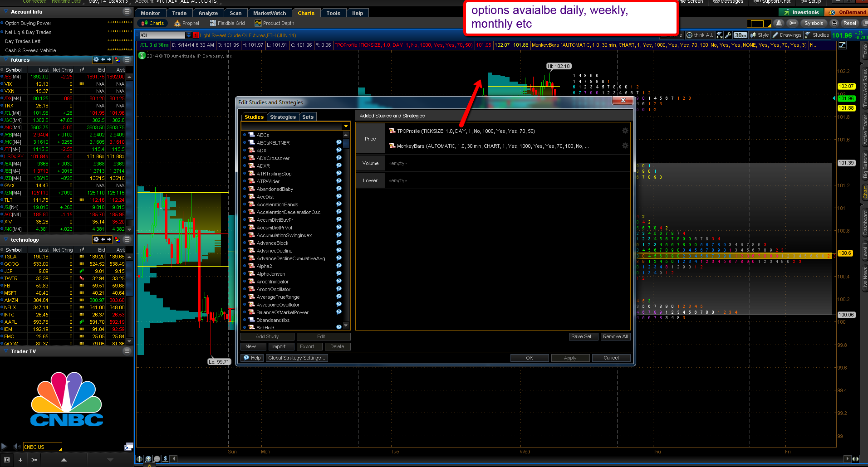Click the chart symbol input field
Viewport: 868px width, 467px height.
point(162,35)
